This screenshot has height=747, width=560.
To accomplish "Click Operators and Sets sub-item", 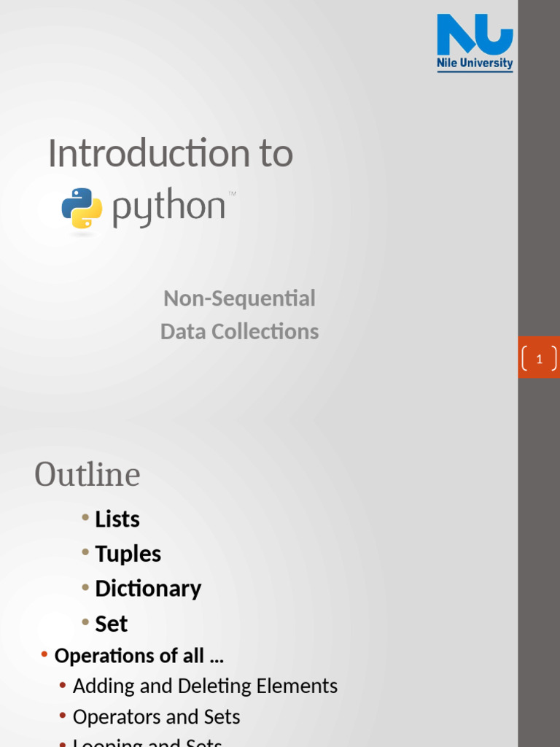I will click(156, 717).
